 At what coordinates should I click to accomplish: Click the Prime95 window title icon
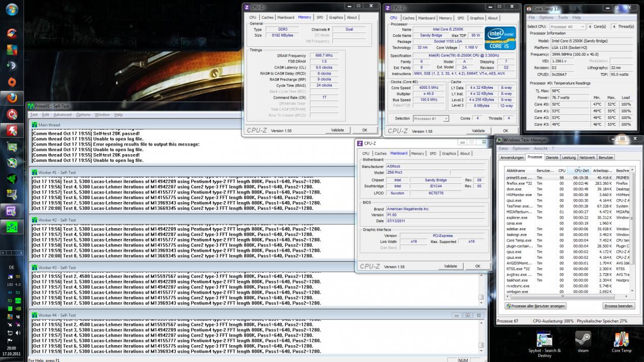(30, 106)
